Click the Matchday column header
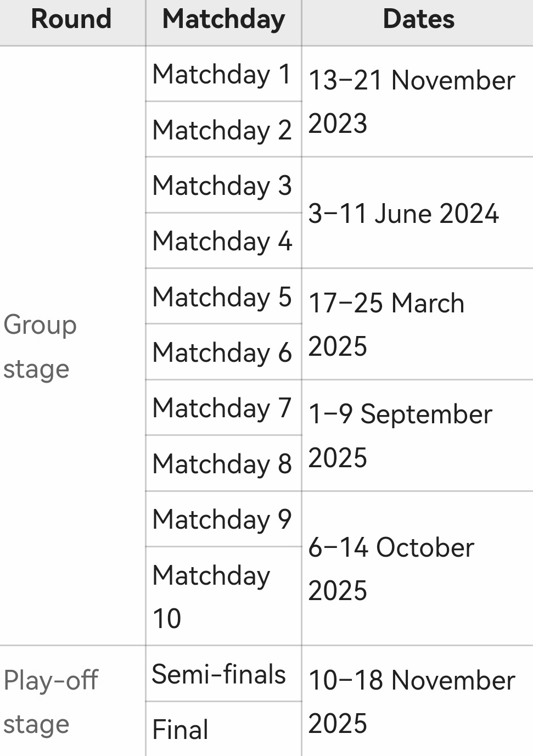This screenshot has width=533, height=756. 223,19
